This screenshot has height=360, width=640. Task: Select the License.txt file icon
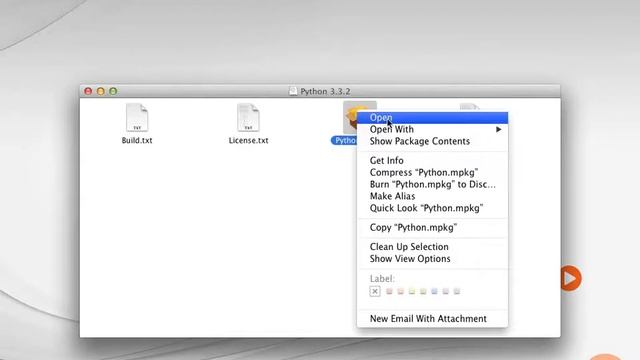[x=248, y=118]
